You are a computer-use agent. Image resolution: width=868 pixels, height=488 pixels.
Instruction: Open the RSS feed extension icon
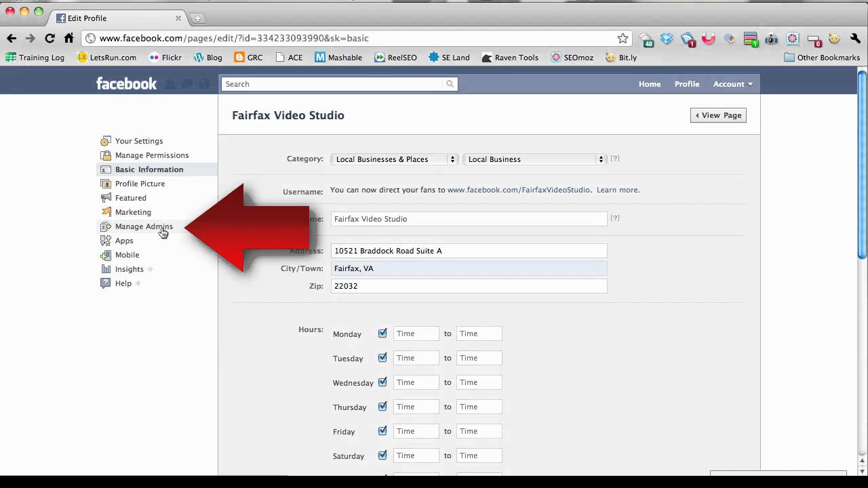688,39
